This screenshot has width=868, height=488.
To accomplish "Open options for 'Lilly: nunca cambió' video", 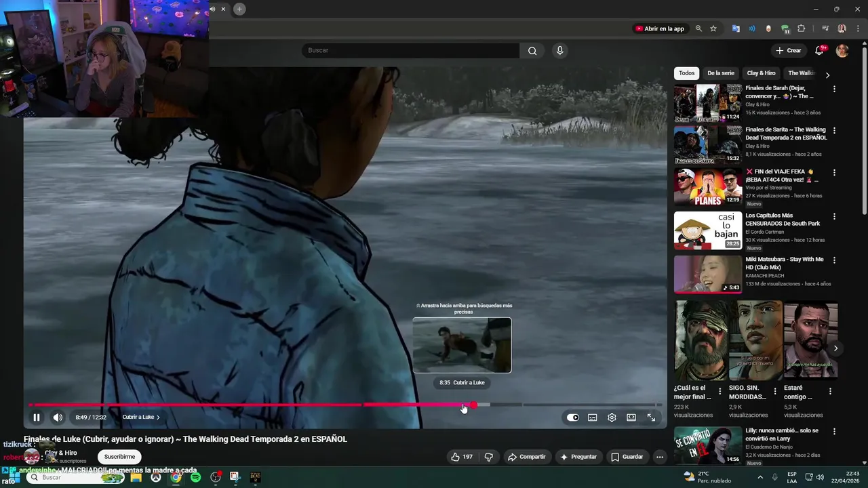I will 834,431.
